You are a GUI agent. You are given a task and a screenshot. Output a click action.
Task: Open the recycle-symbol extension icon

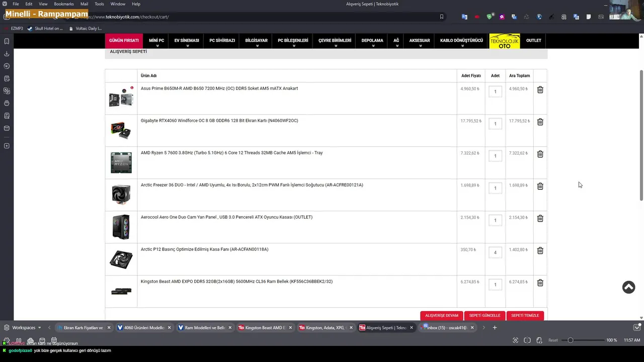point(526,17)
